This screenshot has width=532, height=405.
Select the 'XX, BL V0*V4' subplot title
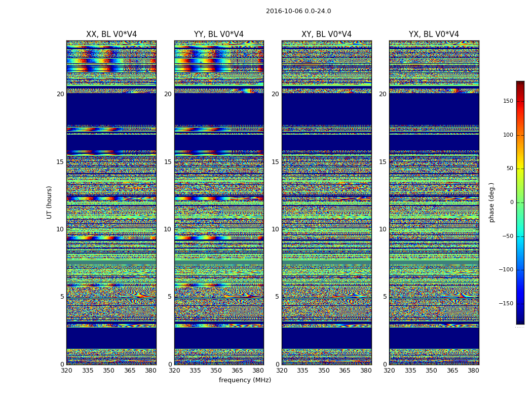coord(111,34)
